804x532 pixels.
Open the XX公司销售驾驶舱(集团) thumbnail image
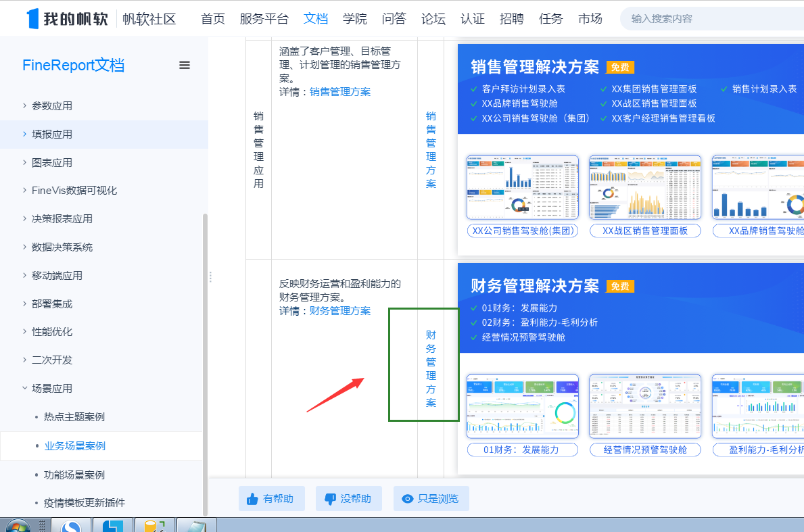coord(523,187)
